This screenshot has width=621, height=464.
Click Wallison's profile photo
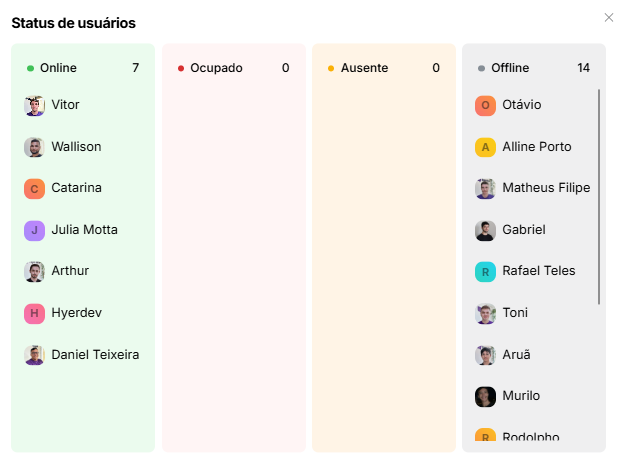coord(34,147)
